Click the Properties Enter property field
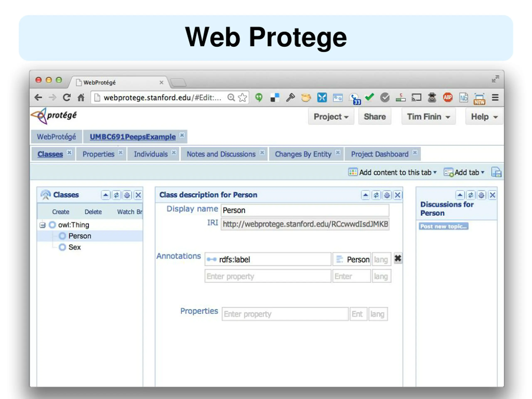Viewport: 532px width, 399px height. (285, 314)
